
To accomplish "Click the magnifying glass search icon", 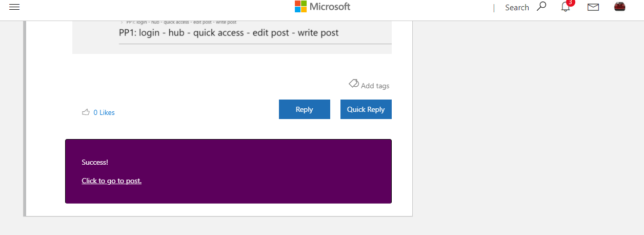I will [541, 7].
